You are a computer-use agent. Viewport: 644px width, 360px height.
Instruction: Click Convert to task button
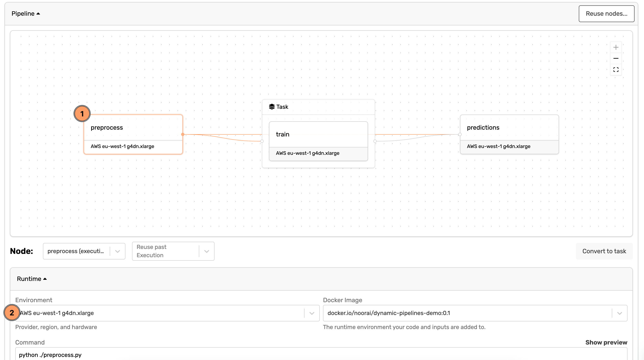604,251
